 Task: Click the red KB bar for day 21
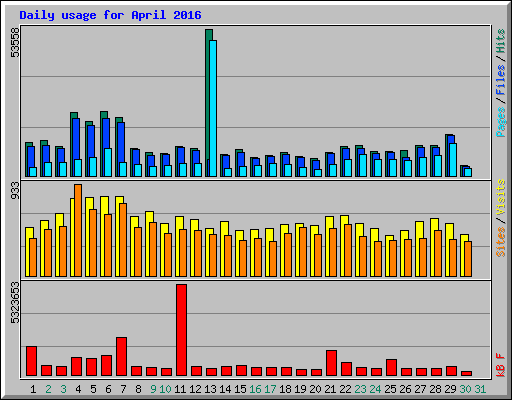pyautogui.click(x=331, y=363)
